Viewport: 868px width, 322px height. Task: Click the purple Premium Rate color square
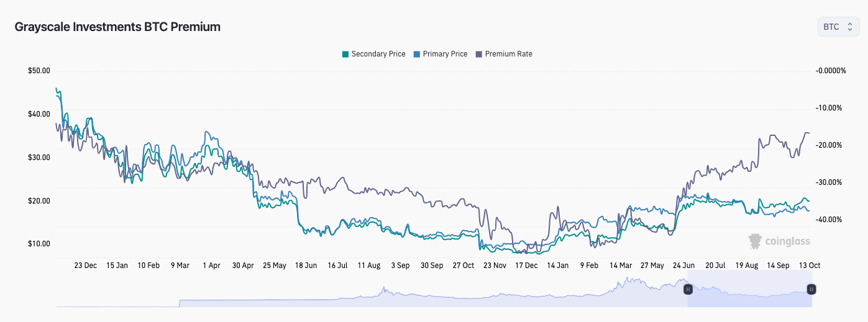pos(479,54)
